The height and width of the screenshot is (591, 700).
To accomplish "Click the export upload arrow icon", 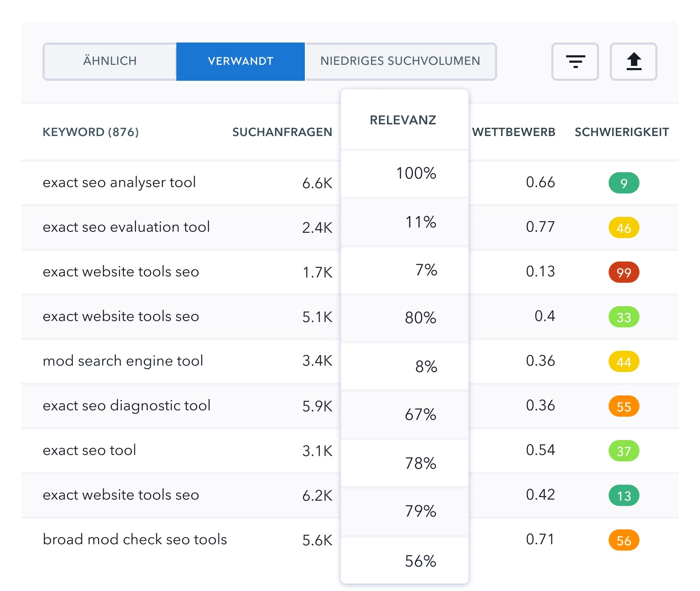I will pos(633,62).
